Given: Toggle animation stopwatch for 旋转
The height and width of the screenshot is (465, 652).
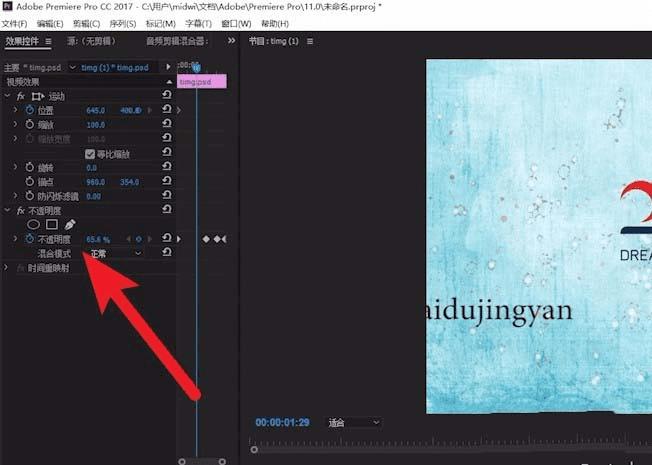Looking at the screenshot, I should click(x=30, y=167).
